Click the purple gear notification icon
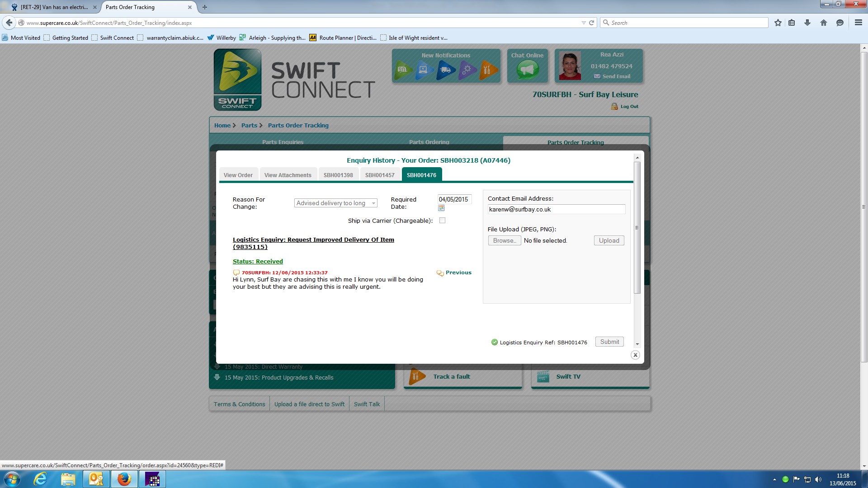Screen dimensions: 868x488 [467, 70]
